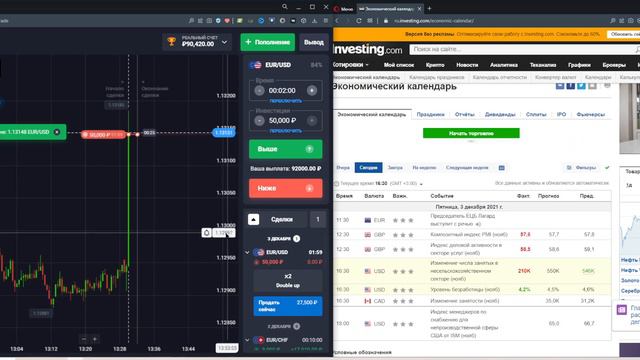Screen dimensions: 640x360
Task: Collapse the Сделки panel with arrow icon
Action: [x=253, y=220]
